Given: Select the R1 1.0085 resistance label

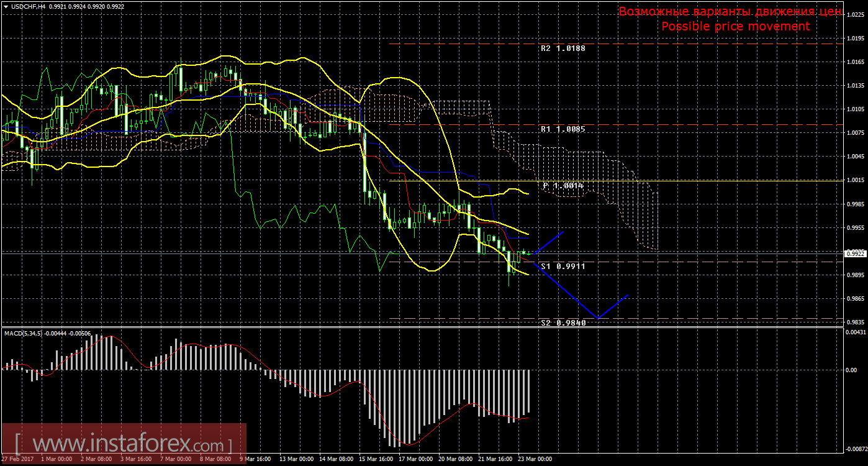Looking at the screenshot, I should pyautogui.click(x=563, y=130).
